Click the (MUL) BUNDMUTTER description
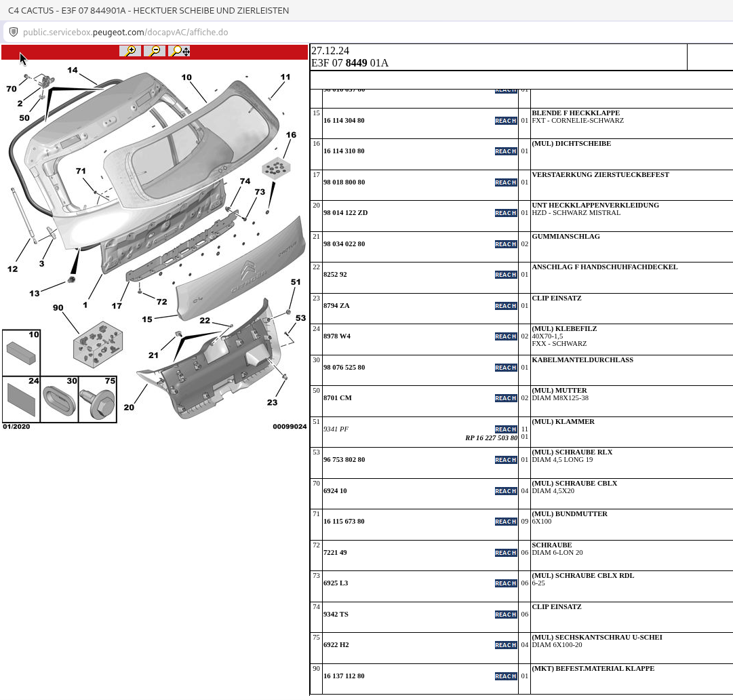This screenshot has width=733, height=700. click(570, 514)
